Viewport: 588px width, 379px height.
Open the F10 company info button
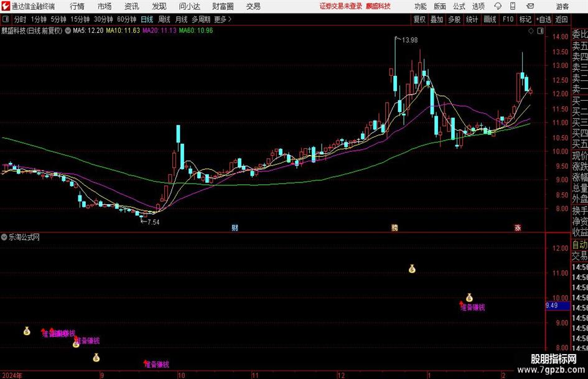click(508, 19)
